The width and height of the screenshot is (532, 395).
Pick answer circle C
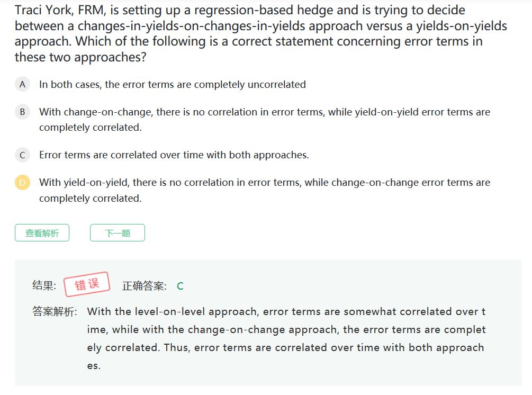tap(22, 155)
